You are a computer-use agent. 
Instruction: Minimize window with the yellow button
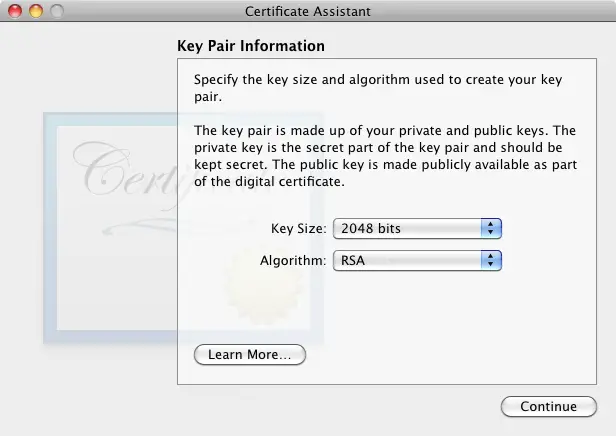coord(35,12)
